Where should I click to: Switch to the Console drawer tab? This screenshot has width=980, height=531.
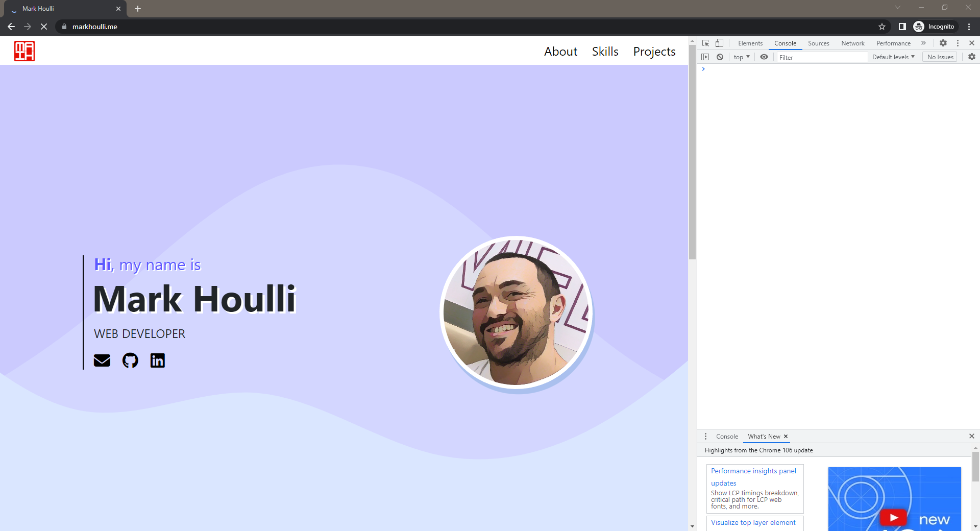726,436
